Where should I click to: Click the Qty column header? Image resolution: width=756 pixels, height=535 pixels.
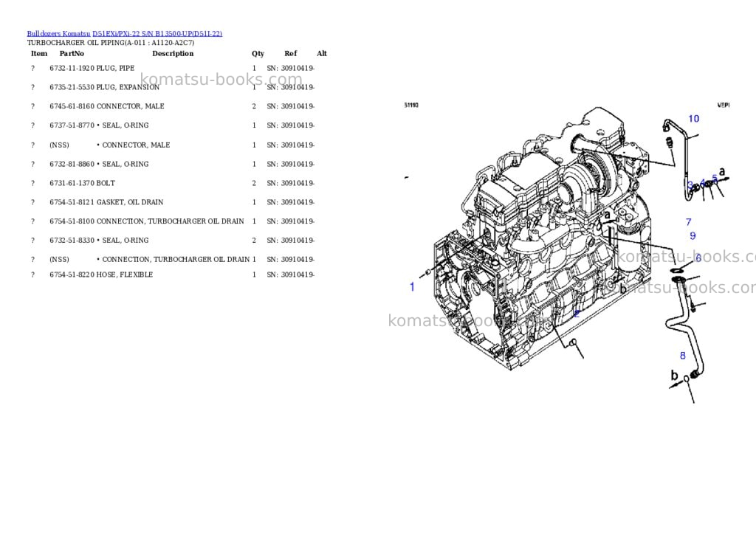click(x=258, y=53)
